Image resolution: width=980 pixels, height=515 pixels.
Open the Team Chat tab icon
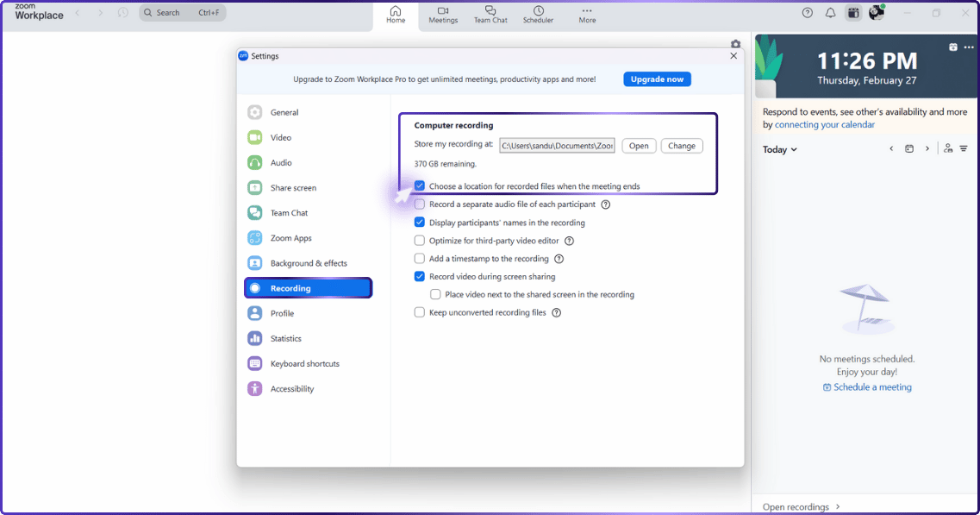[x=490, y=11]
